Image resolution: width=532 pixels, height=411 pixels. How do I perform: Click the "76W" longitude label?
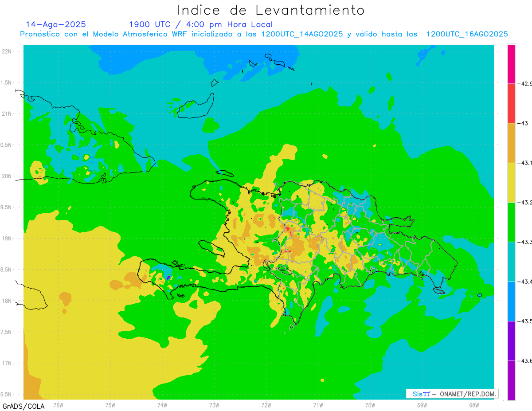[58, 405]
